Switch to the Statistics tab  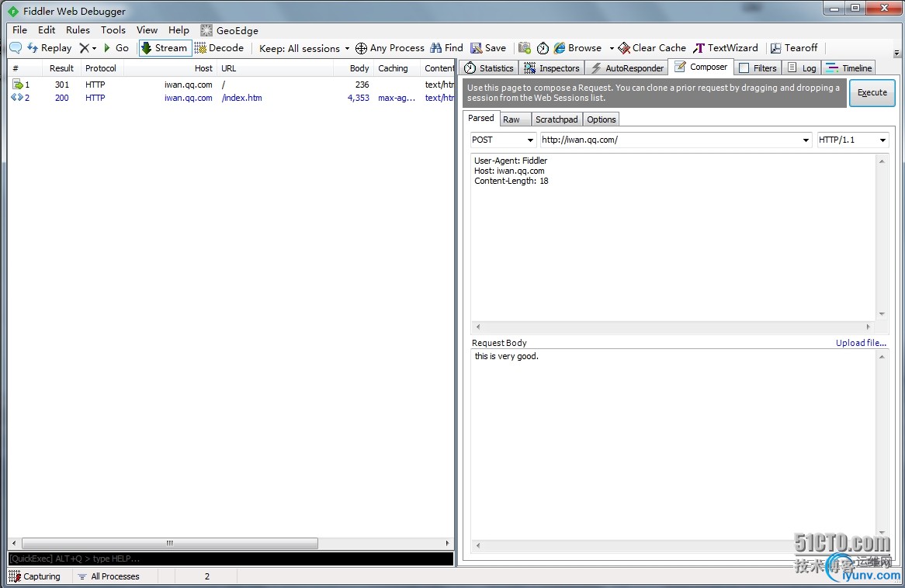coord(490,68)
